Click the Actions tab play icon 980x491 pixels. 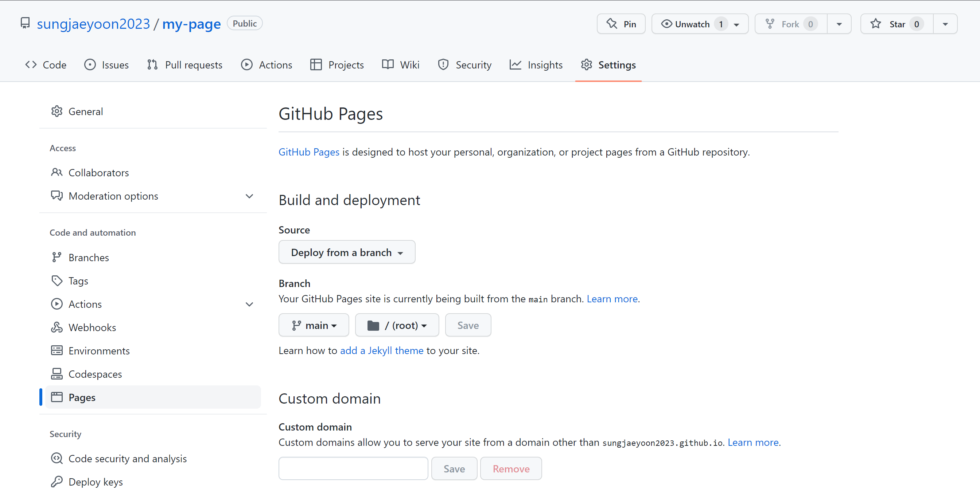pos(246,64)
